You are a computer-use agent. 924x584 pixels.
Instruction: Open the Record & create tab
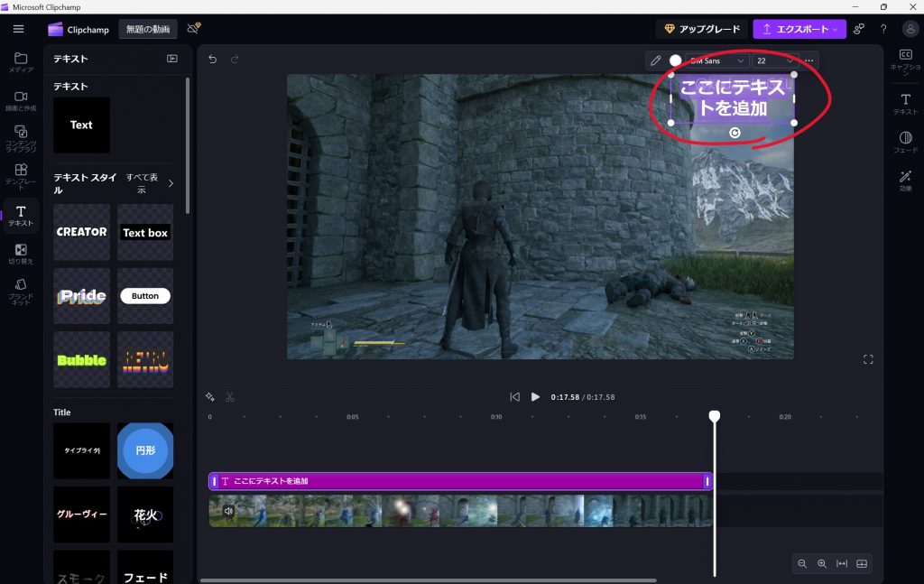click(21, 101)
